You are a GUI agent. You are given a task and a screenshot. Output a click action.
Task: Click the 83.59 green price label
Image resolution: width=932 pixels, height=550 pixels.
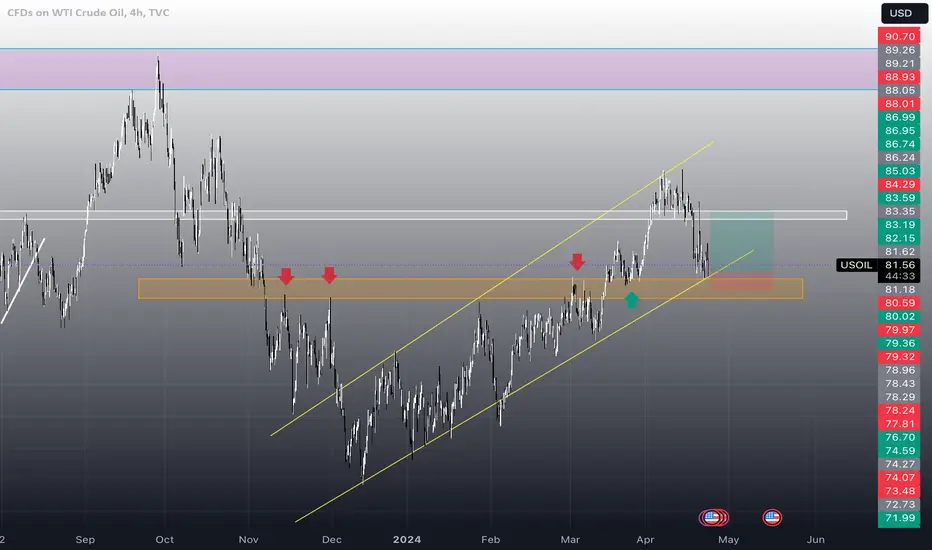(900, 198)
